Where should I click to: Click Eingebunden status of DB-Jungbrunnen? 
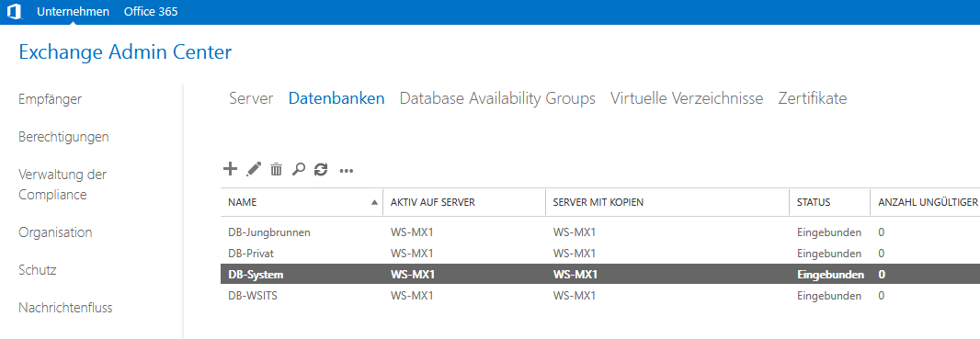(829, 232)
